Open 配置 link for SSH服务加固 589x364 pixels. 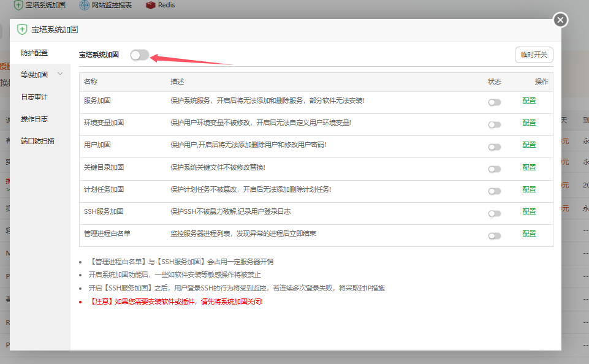[529, 211]
